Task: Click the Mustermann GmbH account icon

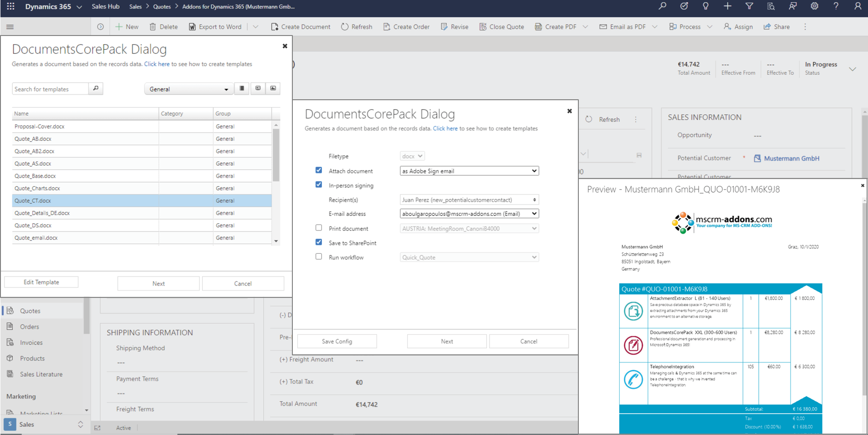Action: tap(757, 159)
